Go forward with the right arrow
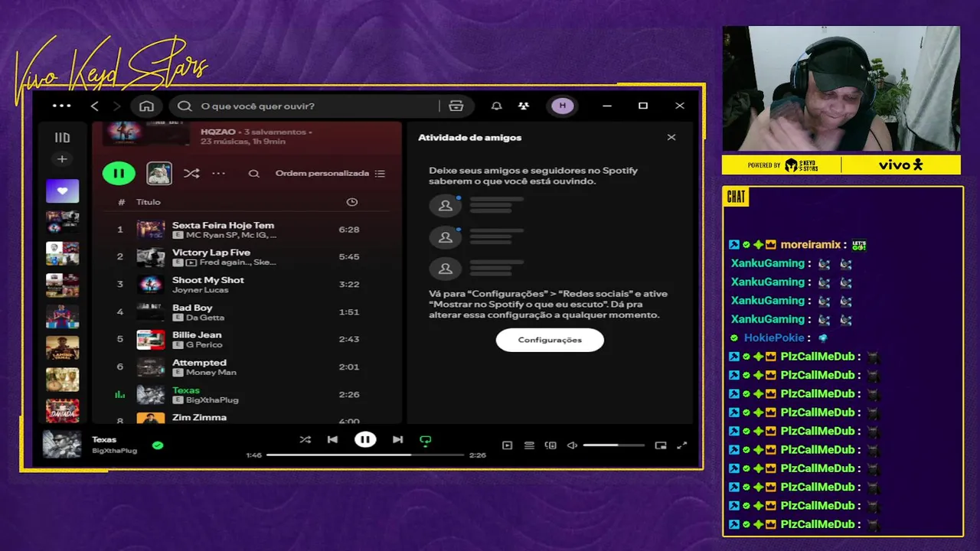This screenshot has width=980, height=551. coord(116,106)
